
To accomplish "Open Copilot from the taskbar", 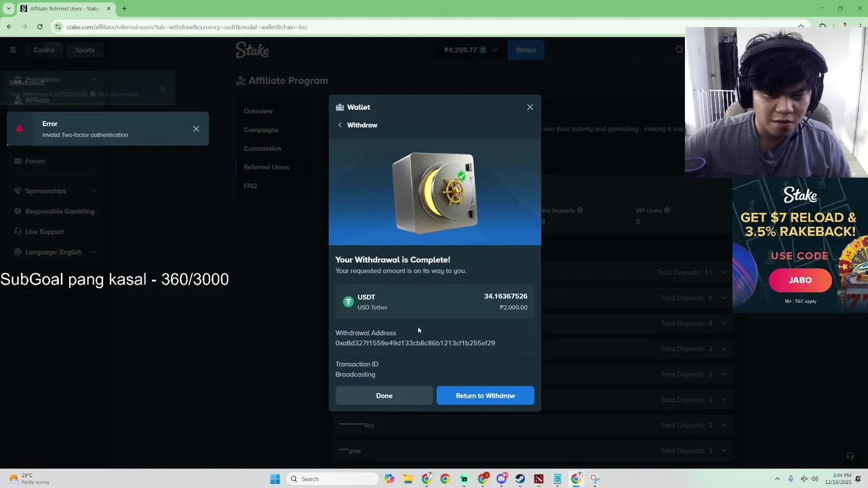I will coord(389,479).
